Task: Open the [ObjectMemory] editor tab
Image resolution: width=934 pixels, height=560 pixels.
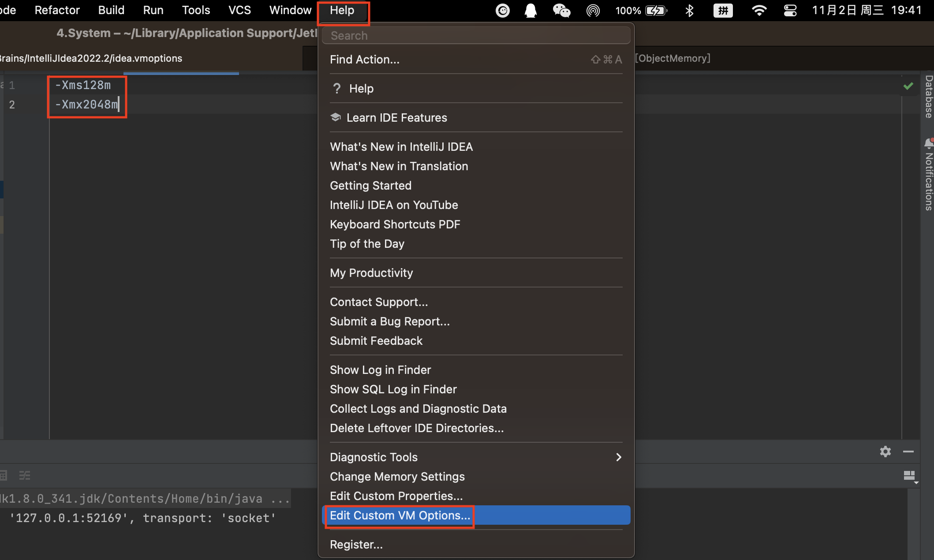Action: (672, 58)
